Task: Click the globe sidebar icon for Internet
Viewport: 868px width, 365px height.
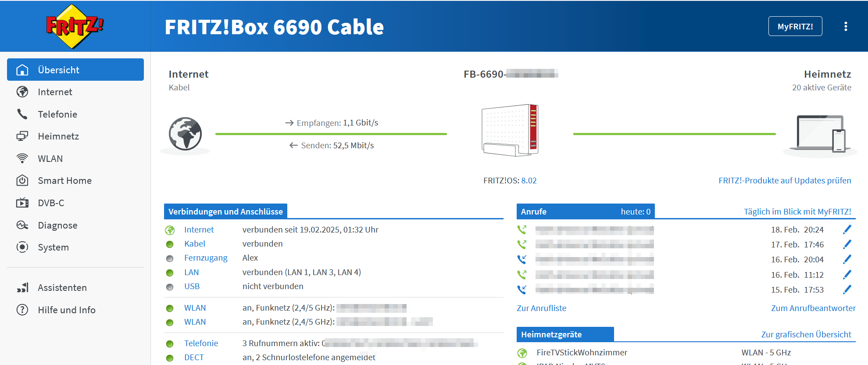Action: [22, 92]
